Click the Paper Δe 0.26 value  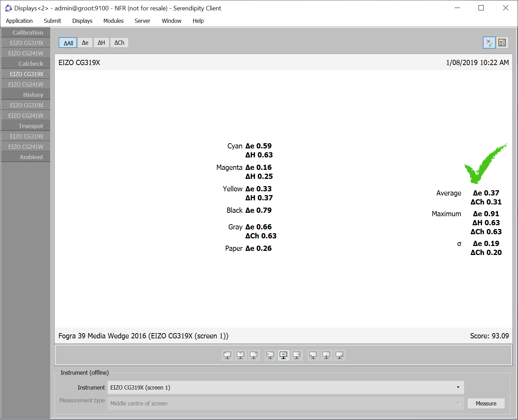pyautogui.click(x=258, y=248)
